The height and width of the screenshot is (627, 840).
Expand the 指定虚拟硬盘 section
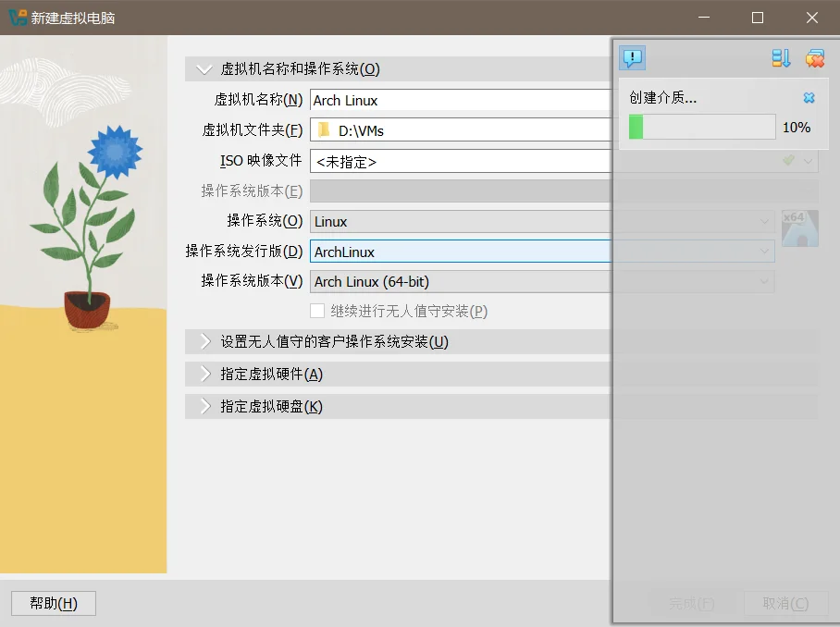205,406
